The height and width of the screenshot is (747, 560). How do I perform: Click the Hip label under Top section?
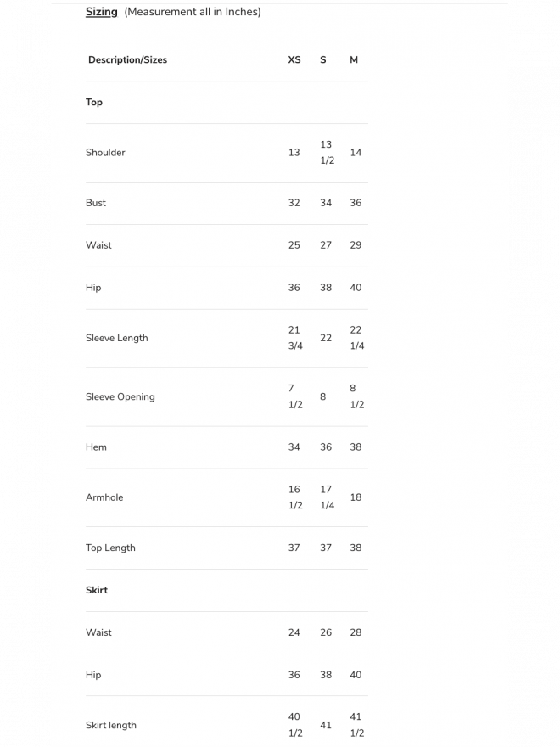point(93,288)
